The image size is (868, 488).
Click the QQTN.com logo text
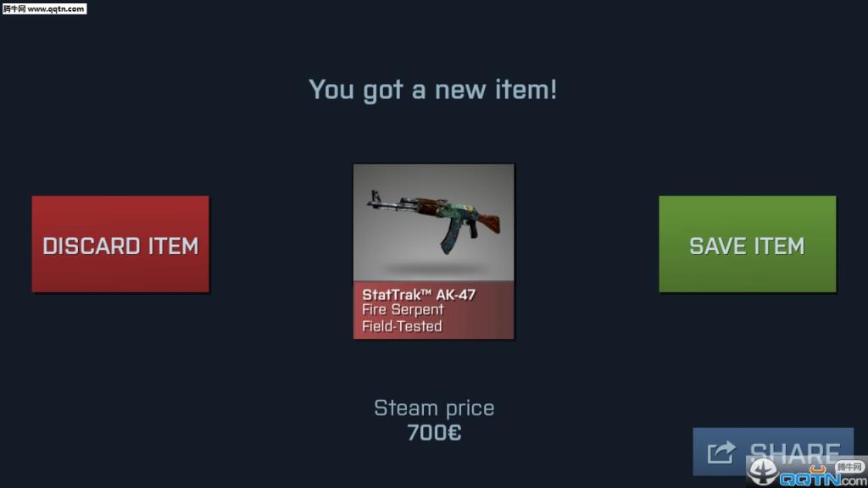click(823, 480)
